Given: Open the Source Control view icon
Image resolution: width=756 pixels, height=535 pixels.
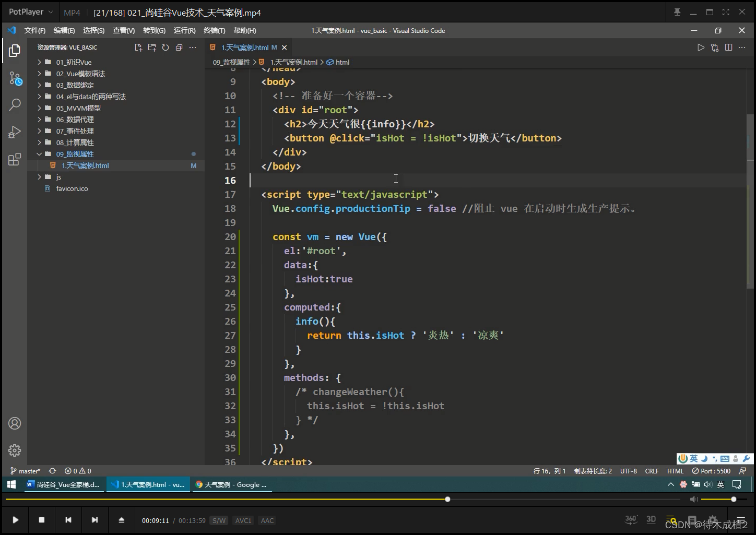Looking at the screenshot, I should click(x=15, y=79).
